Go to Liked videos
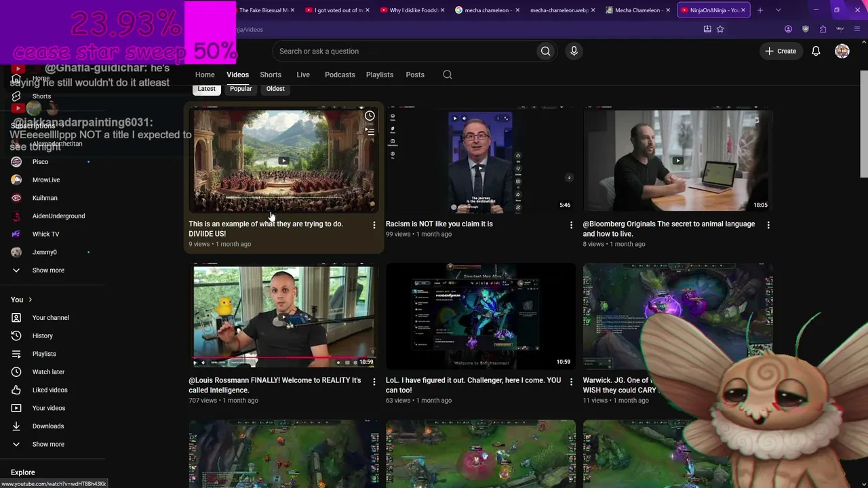The height and width of the screenshot is (488, 868). [x=50, y=390]
